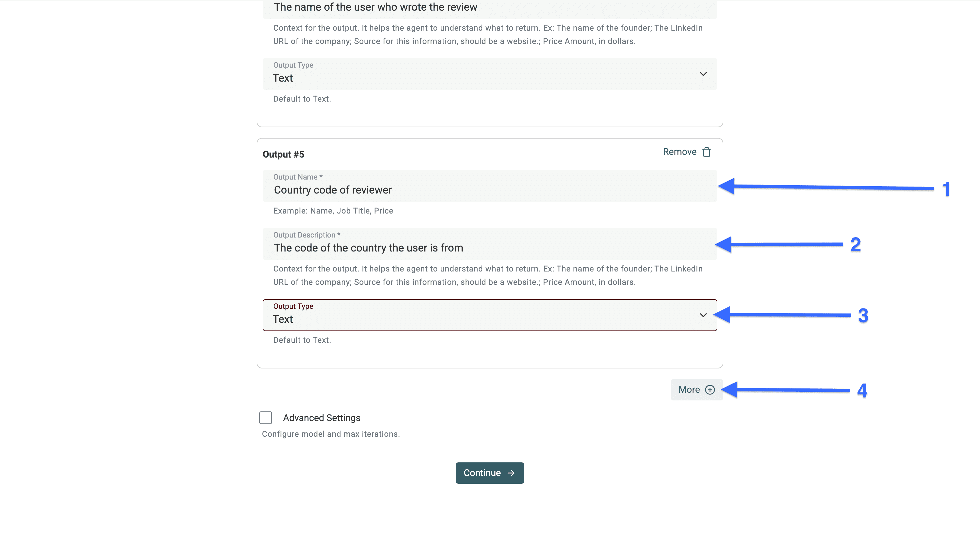Click the arrow icon on Continue button
Screen dimensions: 980x533
coord(511,473)
